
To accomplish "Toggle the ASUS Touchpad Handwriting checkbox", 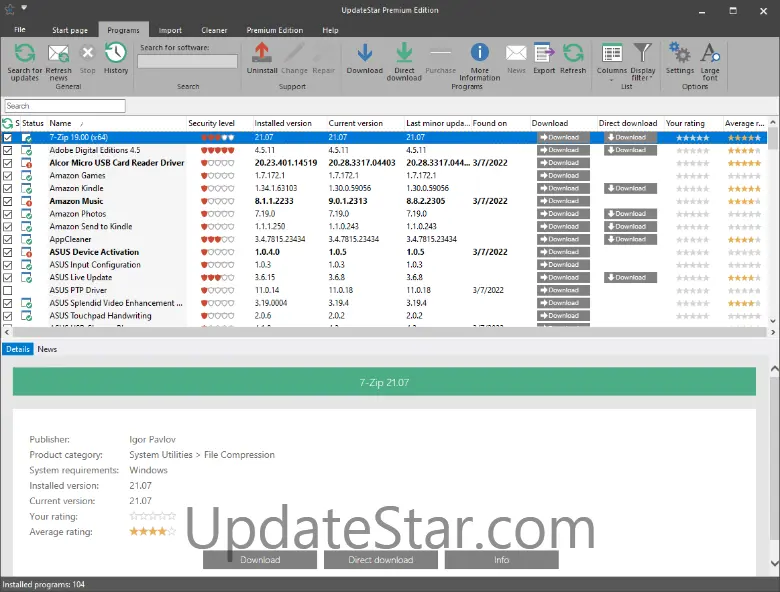I will (7, 316).
